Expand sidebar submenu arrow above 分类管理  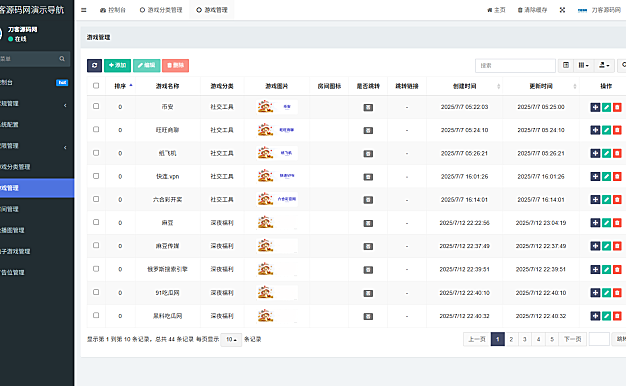click(x=65, y=148)
